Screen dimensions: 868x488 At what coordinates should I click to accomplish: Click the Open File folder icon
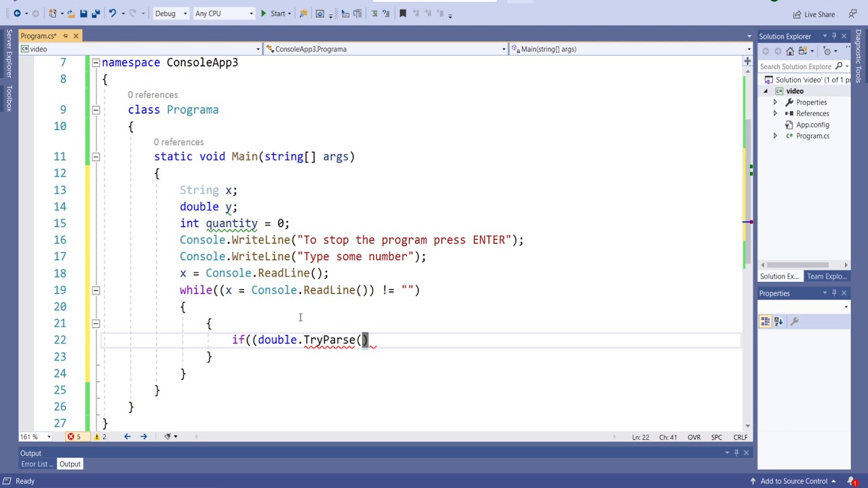(70, 14)
